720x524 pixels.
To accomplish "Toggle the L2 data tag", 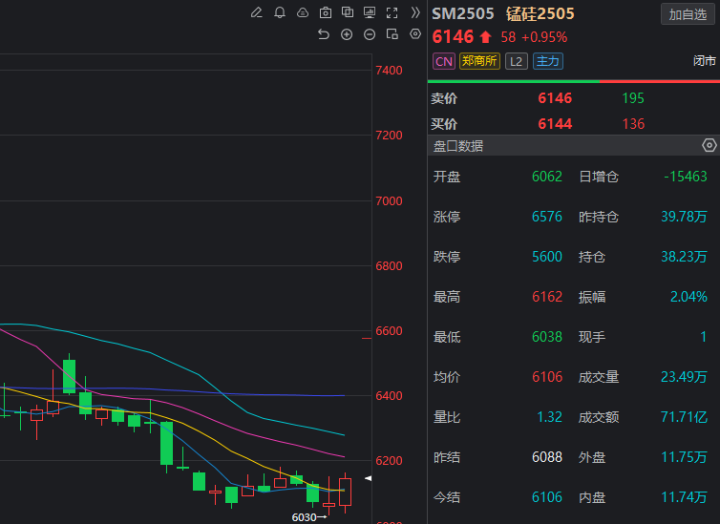I will point(516,61).
